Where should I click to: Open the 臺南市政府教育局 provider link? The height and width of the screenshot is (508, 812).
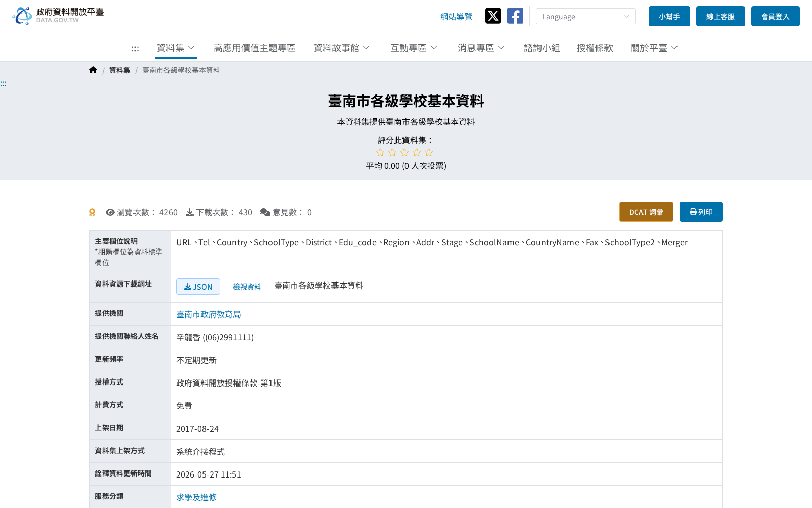(x=209, y=314)
